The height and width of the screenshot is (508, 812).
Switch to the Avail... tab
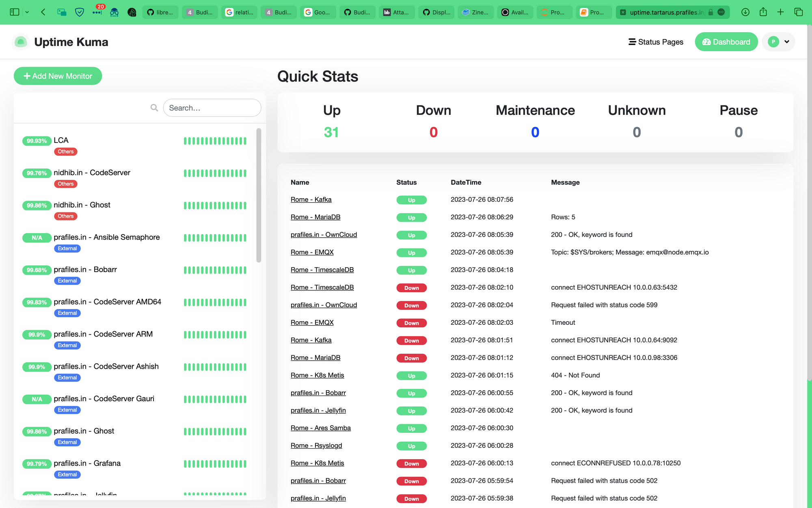(x=515, y=12)
